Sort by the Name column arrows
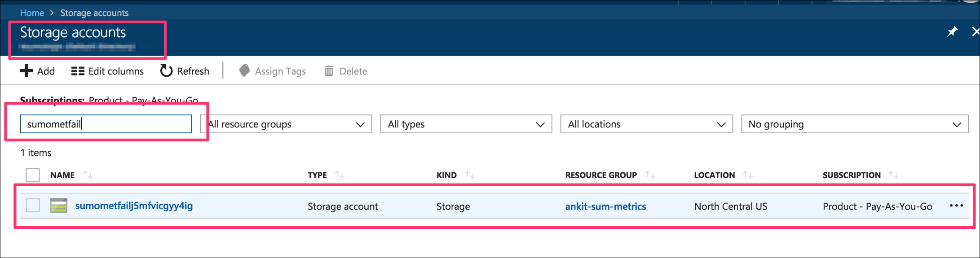This screenshot has width=980, height=258. pos(88,175)
